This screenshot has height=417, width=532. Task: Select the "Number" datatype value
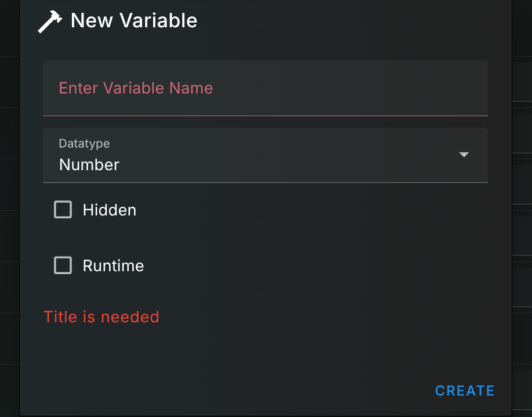[x=89, y=165]
